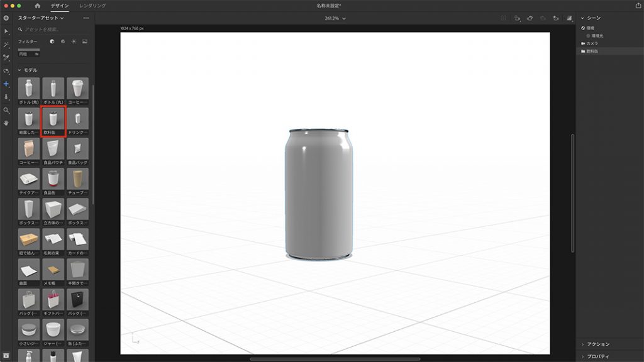Click the アセットを検索 search field

(x=53, y=29)
